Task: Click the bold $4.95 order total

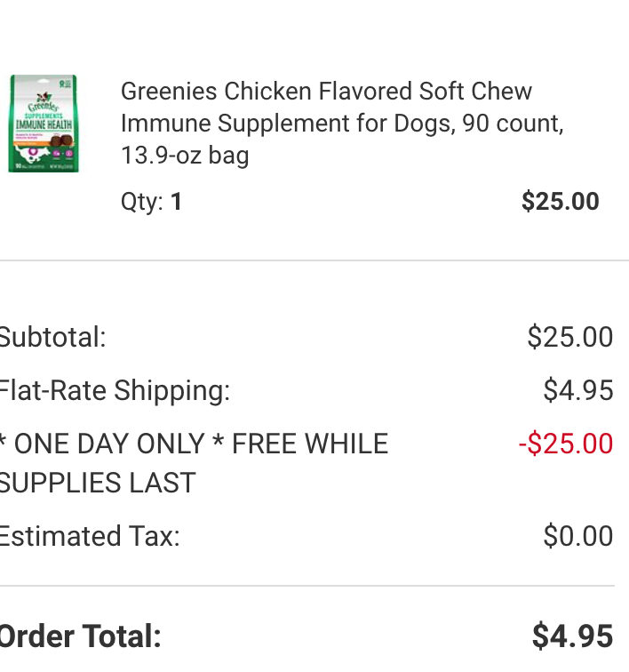Action: (572, 636)
